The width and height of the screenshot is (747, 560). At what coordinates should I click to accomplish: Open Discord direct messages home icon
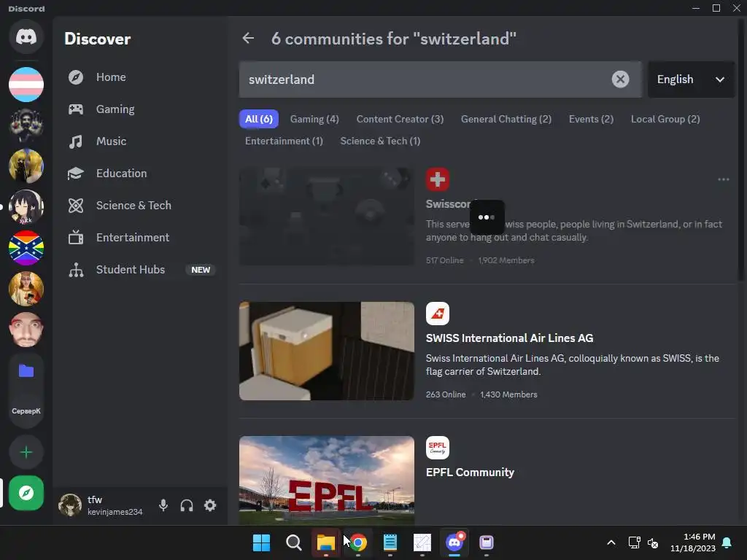coord(26,36)
